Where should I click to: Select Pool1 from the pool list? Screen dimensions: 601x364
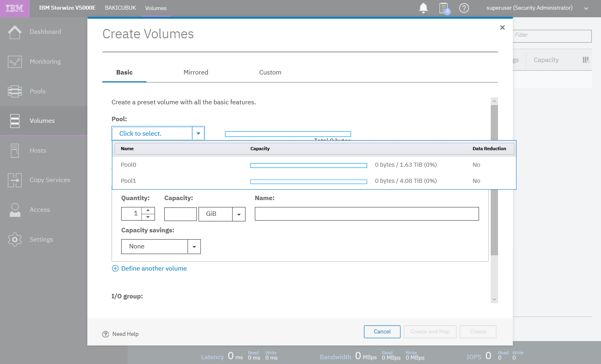point(314,181)
